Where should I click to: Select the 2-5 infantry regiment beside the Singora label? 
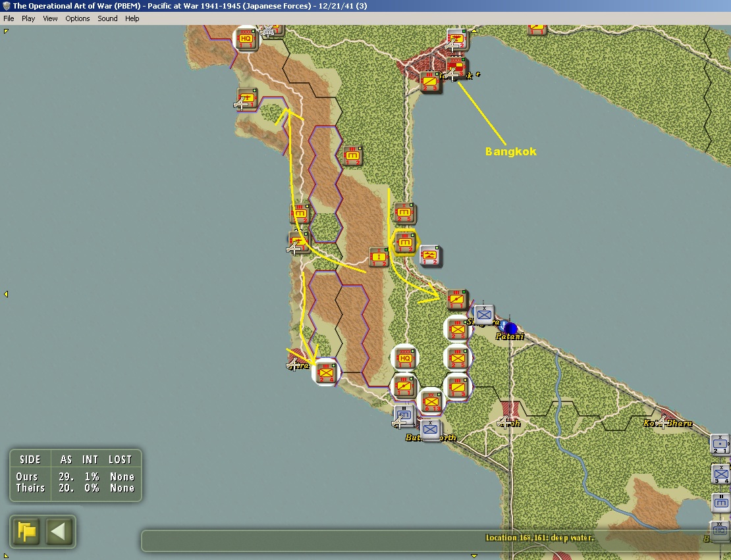[x=457, y=329]
